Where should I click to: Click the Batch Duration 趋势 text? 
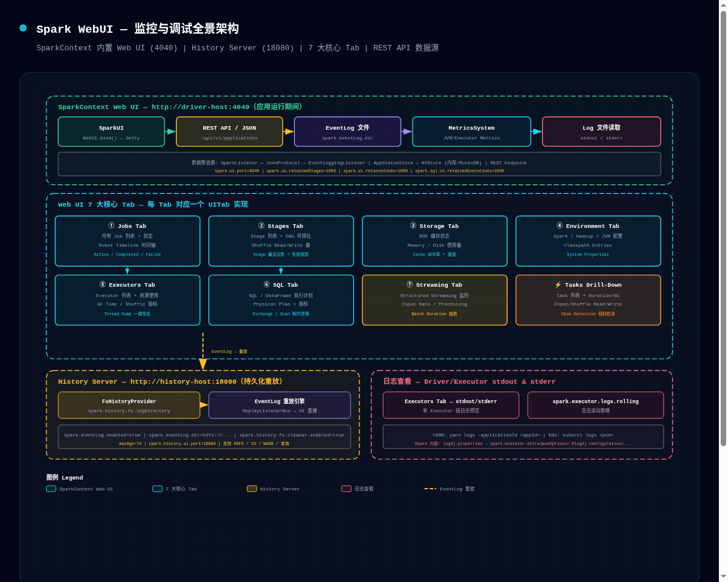434,314
